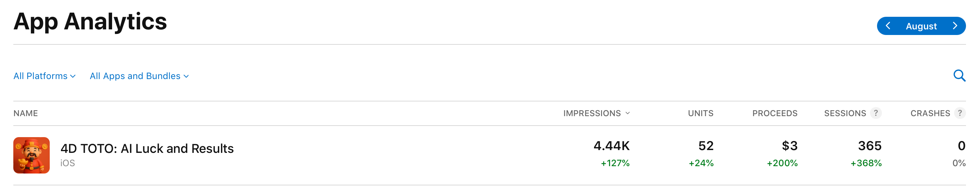Open the 4D TOTO app icon

(32, 155)
